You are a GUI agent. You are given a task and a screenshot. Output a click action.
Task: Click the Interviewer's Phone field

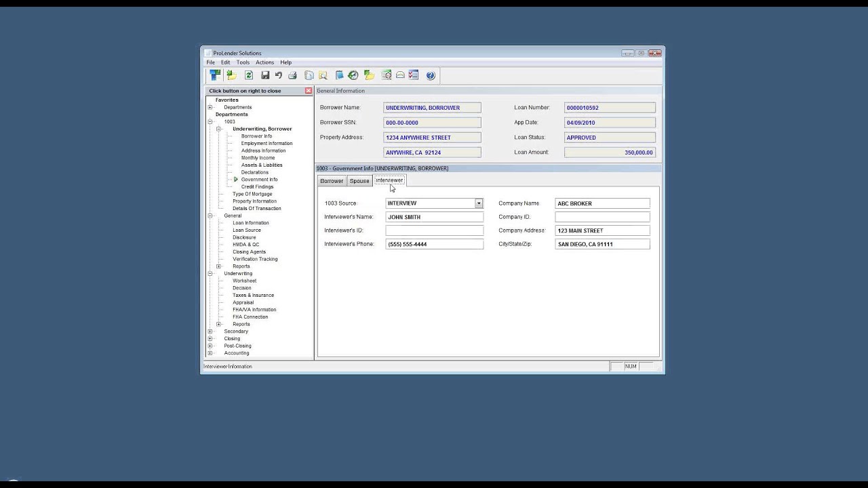pos(435,244)
